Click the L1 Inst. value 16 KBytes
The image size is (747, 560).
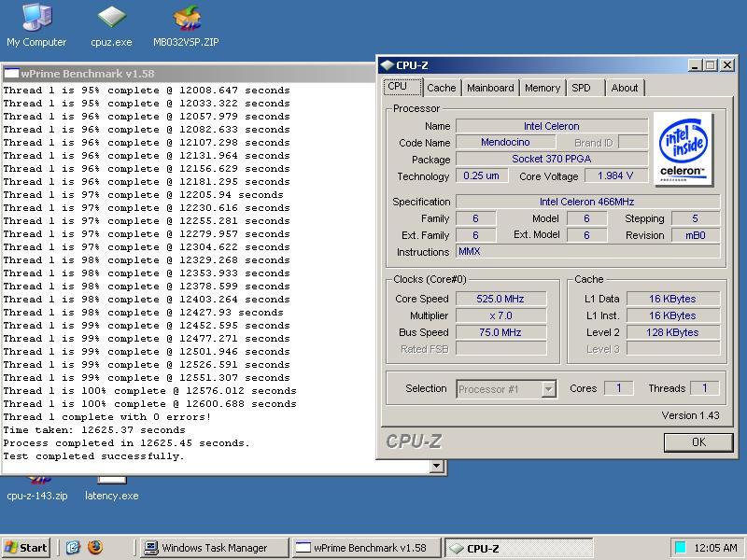click(x=672, y=315)
